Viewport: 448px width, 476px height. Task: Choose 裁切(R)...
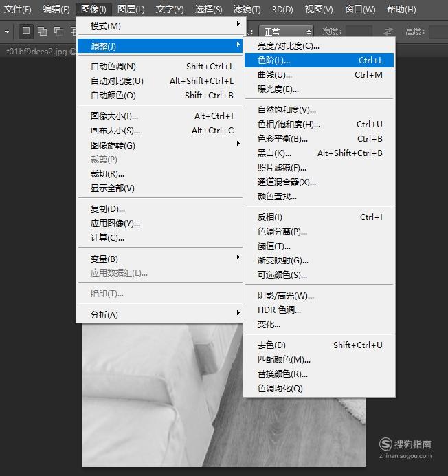tap(159, 174)
